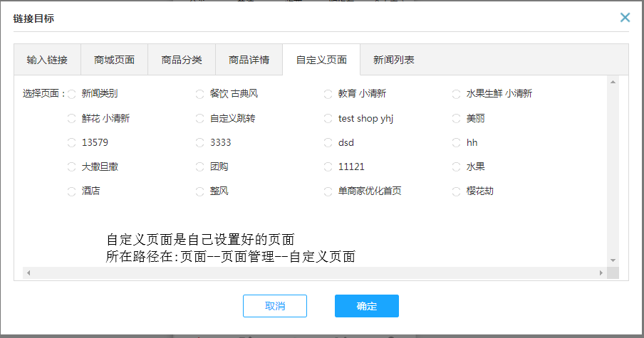Select the 樱花劫 page option
The height and width of the screenshot is (338, 644).
tap(457, 191)
